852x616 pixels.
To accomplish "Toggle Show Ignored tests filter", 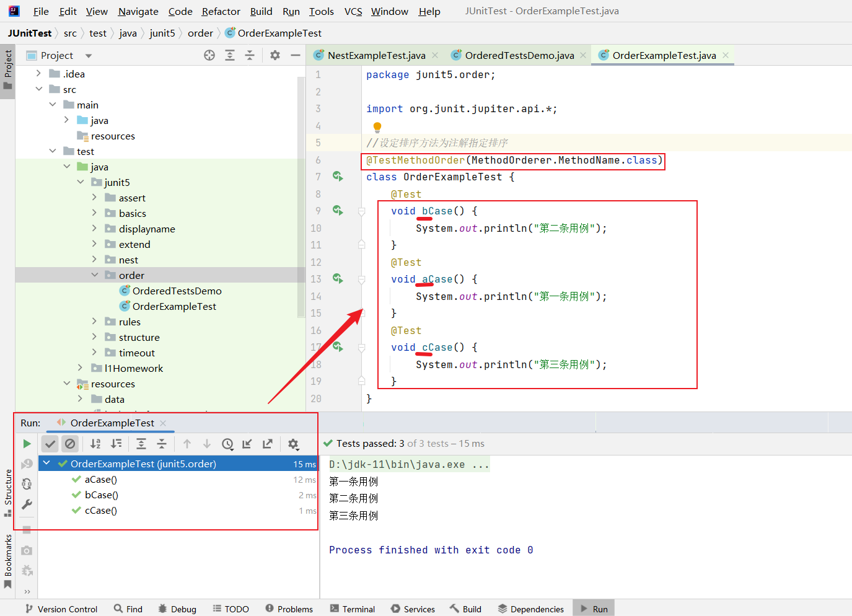I will tap(70, 444).
